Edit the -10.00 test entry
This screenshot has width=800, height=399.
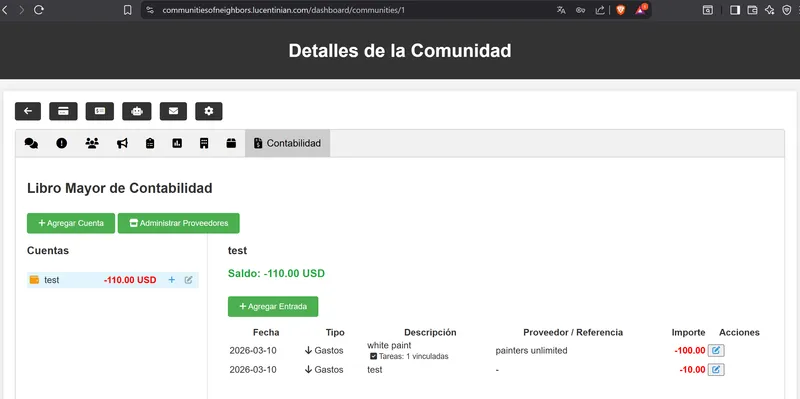pyautogui.click(x=716, y=369)
